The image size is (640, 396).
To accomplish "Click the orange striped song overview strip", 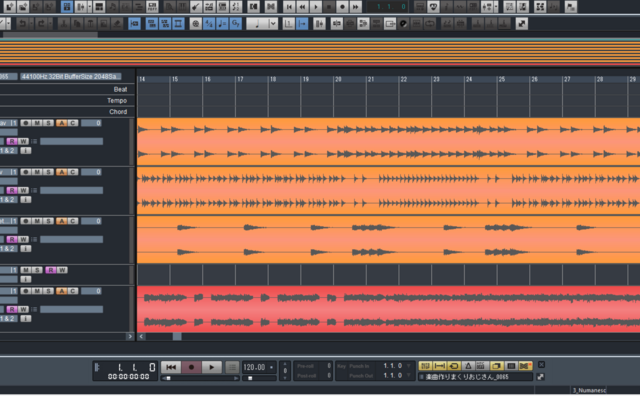I will coord(320,52).
